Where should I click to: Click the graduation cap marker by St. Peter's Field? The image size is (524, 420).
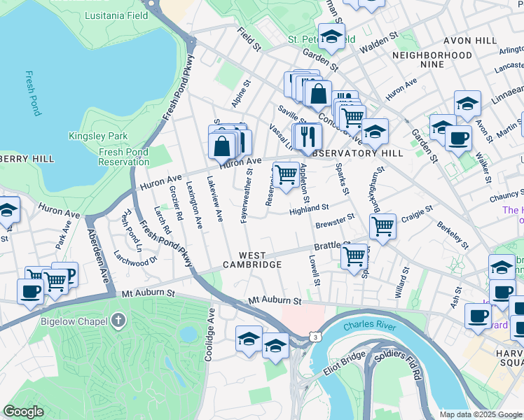point(331,36)
